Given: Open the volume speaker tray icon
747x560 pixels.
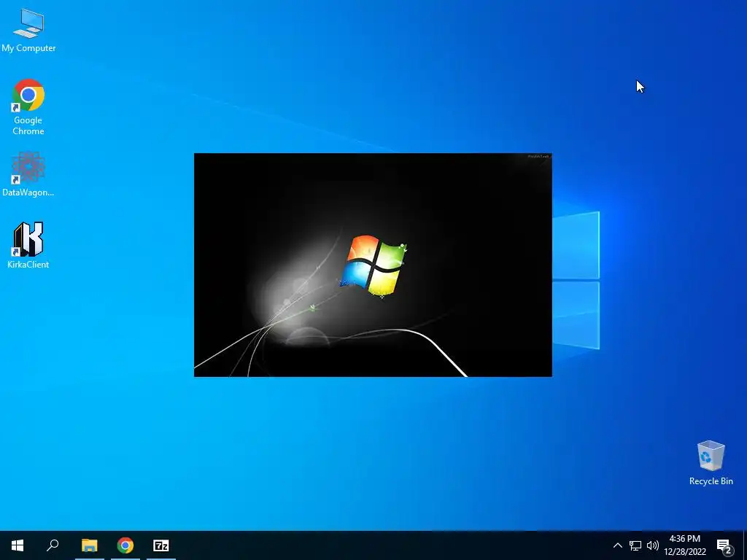Looking at the screenshot, I should [x=653, y=545].
